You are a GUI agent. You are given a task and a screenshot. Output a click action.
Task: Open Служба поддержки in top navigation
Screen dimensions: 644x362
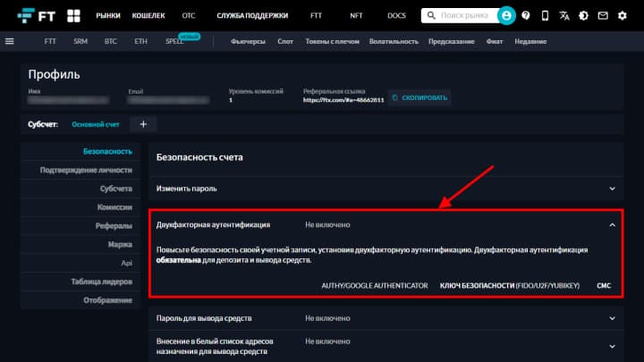[252, 15]
